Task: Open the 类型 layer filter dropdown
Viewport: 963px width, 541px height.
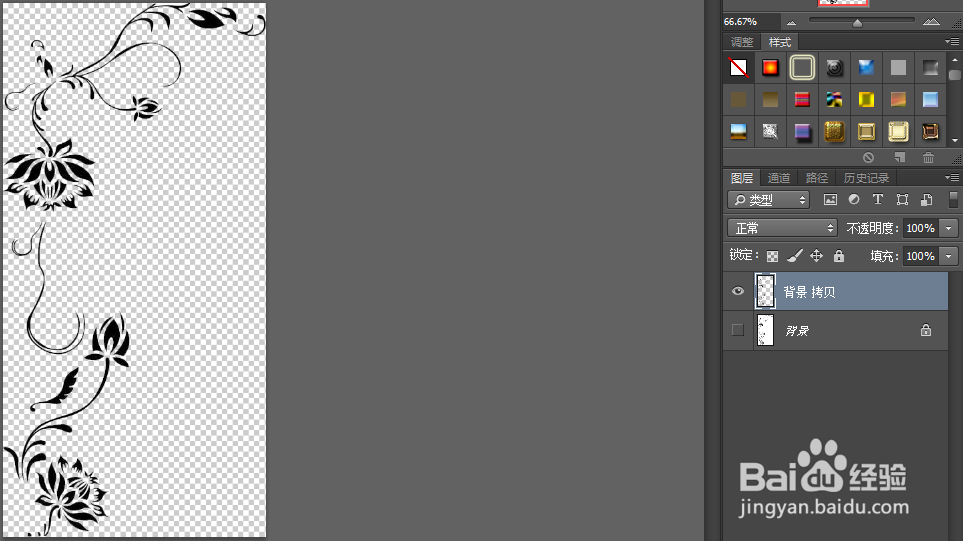Action: [x=769, y=200]
